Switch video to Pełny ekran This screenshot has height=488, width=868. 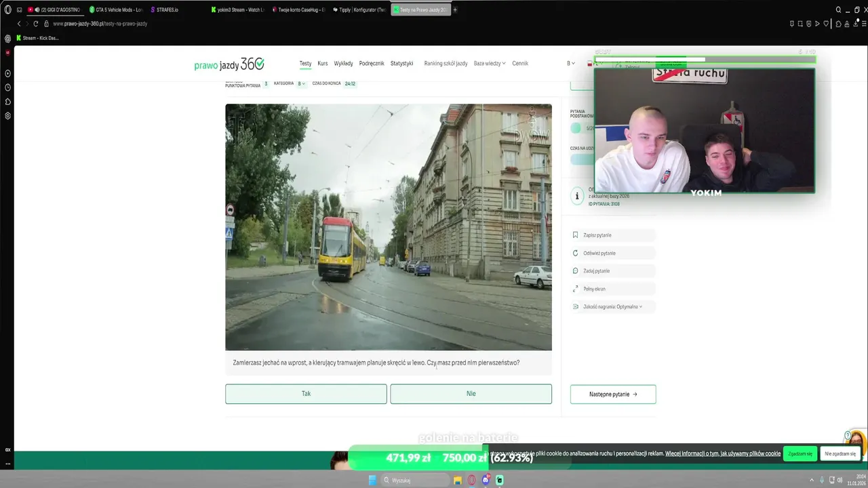(x=613, y=289)
